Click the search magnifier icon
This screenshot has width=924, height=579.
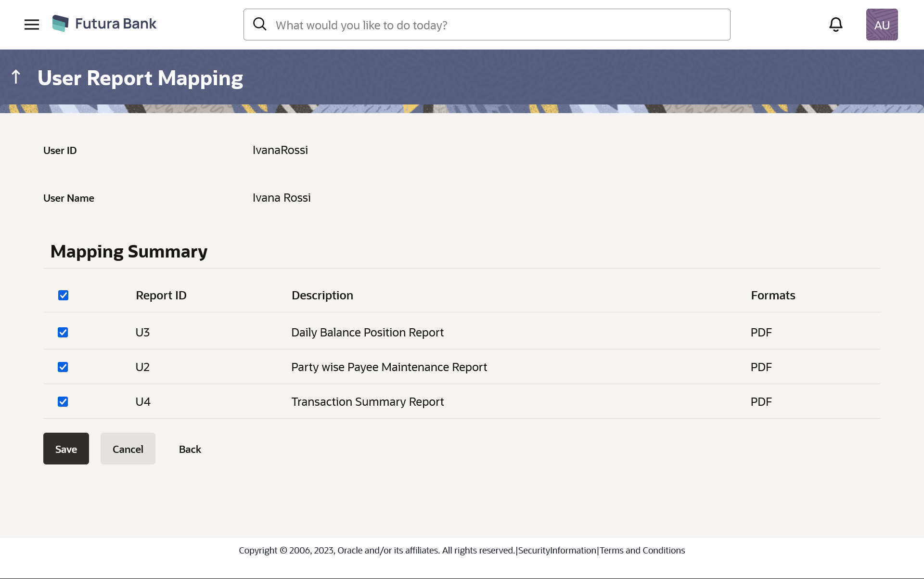(260, 24)
